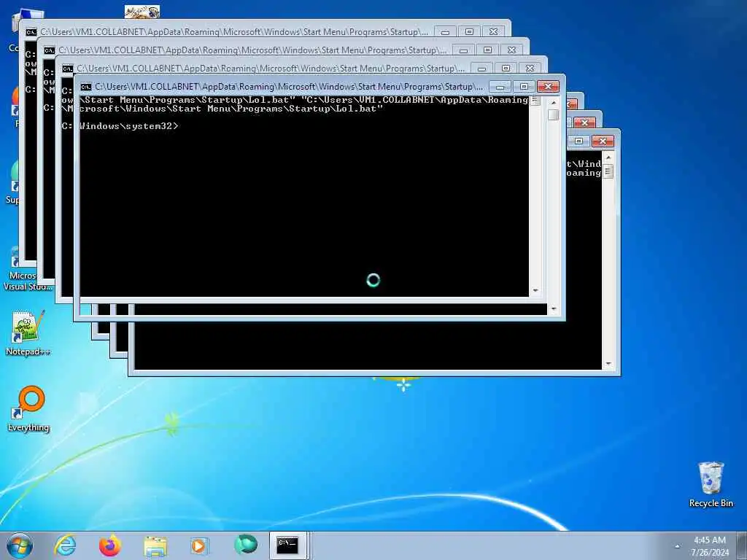The width and height of the screenshot is (747, 560).
Task: Minimize the cmd window directly behind the front one
Action: (x=481, y=69)
